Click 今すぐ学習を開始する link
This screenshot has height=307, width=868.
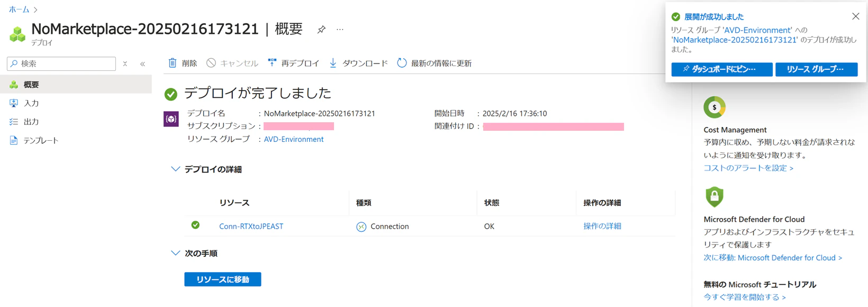point(745,297)
